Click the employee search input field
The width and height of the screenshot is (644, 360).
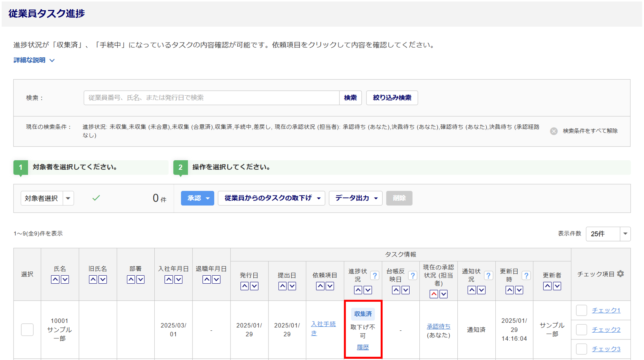[x=211, y=98]
